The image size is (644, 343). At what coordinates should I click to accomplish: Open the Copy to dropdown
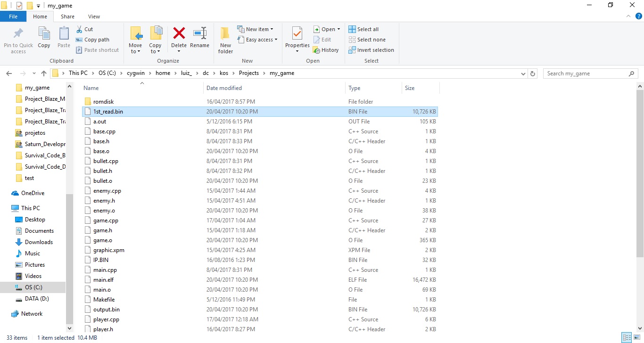(x=155, y=49)
